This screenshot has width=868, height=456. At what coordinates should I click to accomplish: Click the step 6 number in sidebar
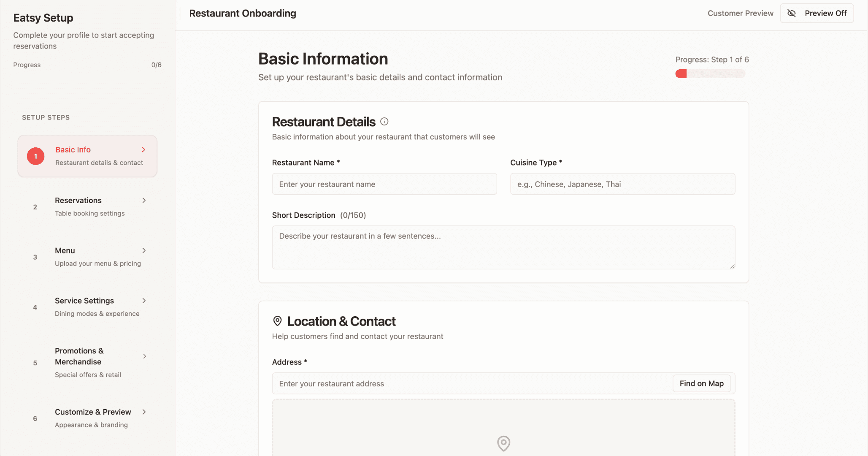click(x=35, y=418)
